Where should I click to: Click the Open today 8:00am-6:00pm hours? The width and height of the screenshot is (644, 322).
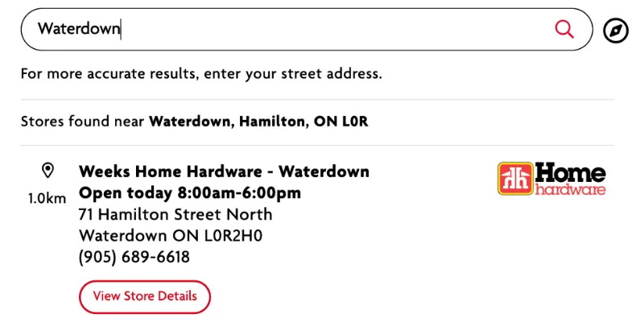tap(190, 193)
